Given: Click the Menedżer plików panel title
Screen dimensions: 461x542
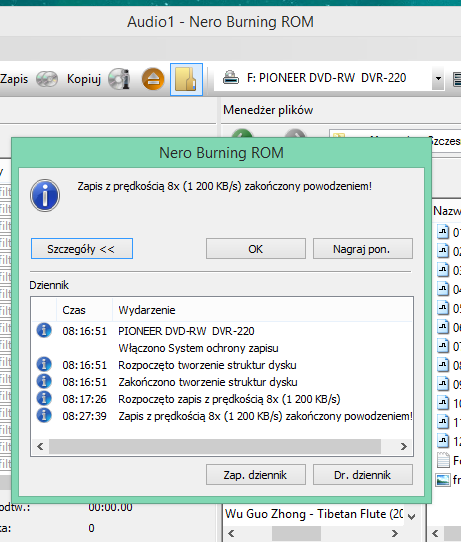Looking at the screenshot, I should [x=268, y=110].
